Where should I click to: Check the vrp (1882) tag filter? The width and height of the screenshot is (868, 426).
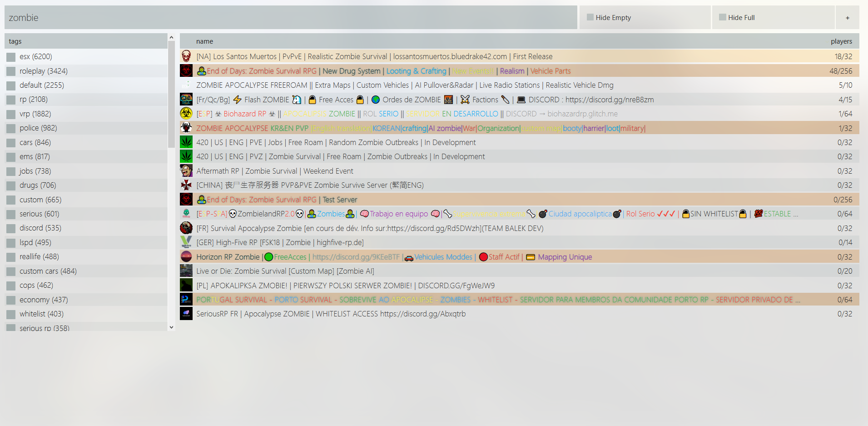[11, 114]
